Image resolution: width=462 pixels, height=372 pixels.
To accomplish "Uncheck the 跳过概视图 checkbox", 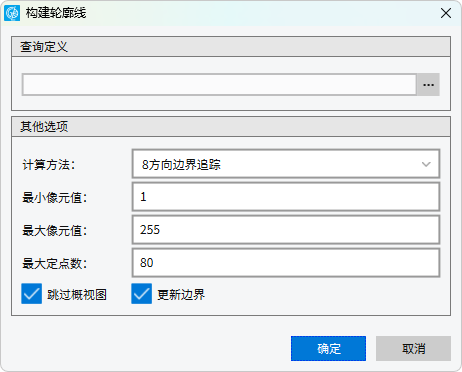I will [x=32, y=294].
